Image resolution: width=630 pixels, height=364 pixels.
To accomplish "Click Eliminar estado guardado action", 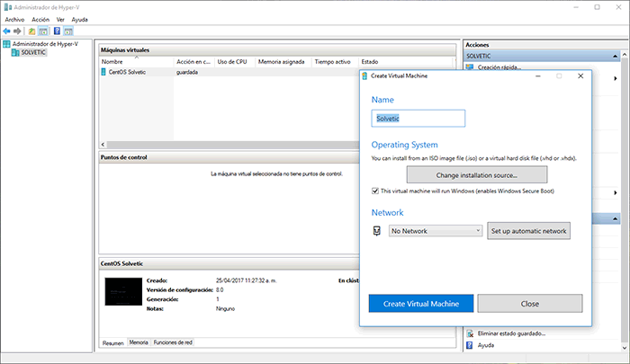I will (511, 333).
